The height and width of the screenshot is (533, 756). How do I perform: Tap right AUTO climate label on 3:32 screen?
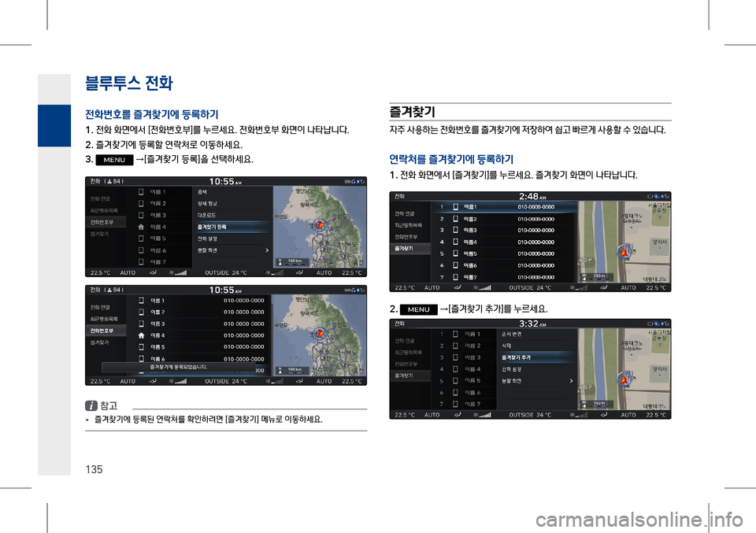pyautogui.click(x=628, y=415)
